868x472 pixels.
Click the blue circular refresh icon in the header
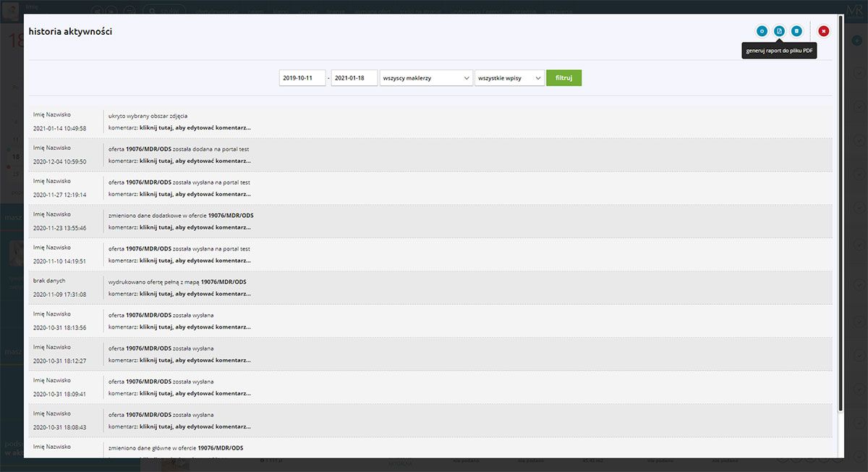coord(762,31)
